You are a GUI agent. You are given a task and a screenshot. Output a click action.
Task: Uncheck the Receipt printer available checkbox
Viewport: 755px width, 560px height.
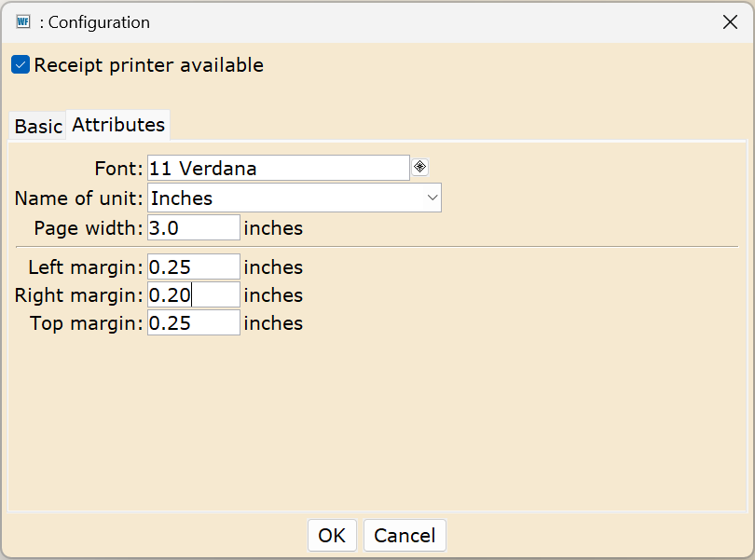(21, 65)
